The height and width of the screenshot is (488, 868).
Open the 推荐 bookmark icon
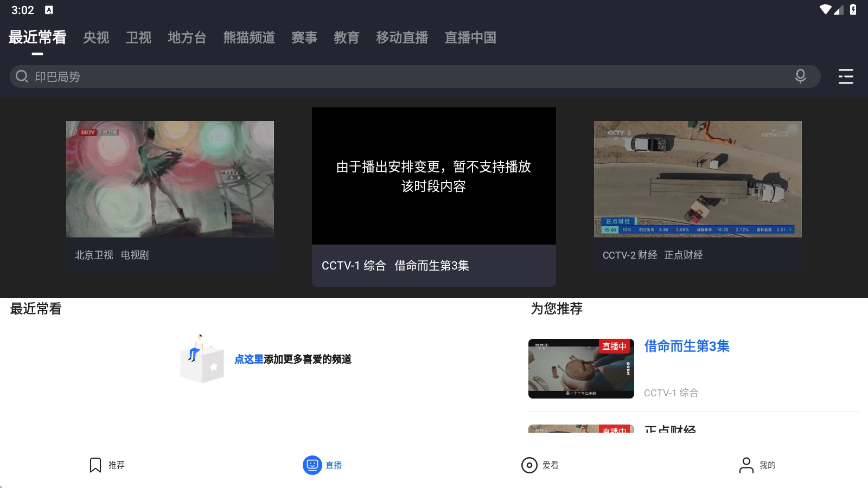[x=95, y=465]
